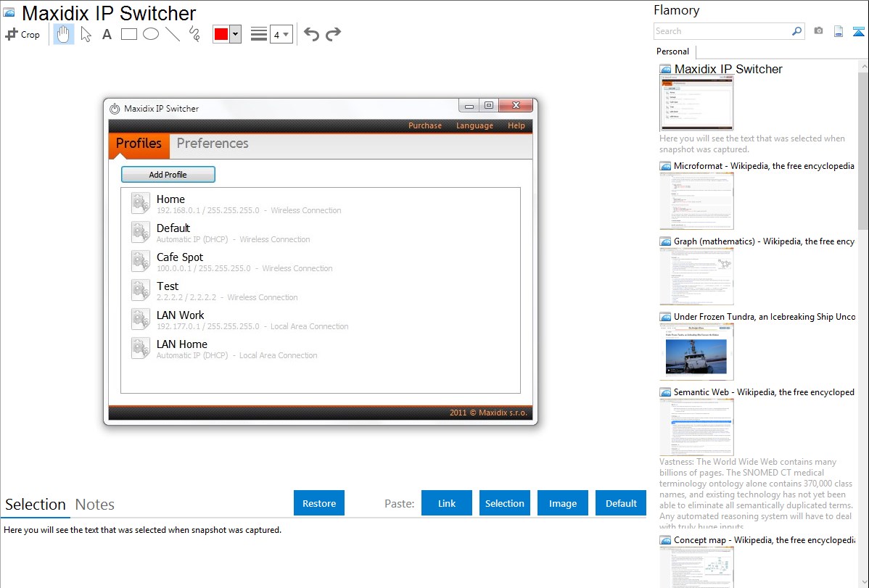
Task: Click the LAN Work profile gear icon
Action: pyautogui.click(x=141, y=319)
